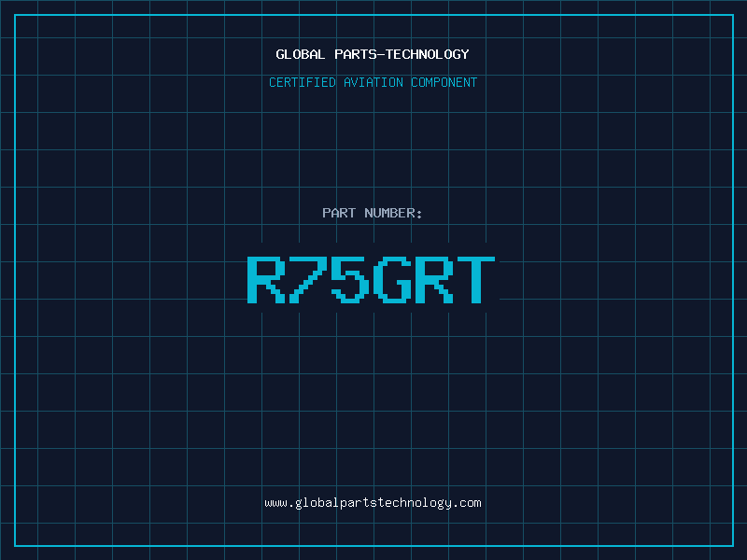Open the www.globalpartstechnology.com link

pyautogui.click(x=373, y=503)
